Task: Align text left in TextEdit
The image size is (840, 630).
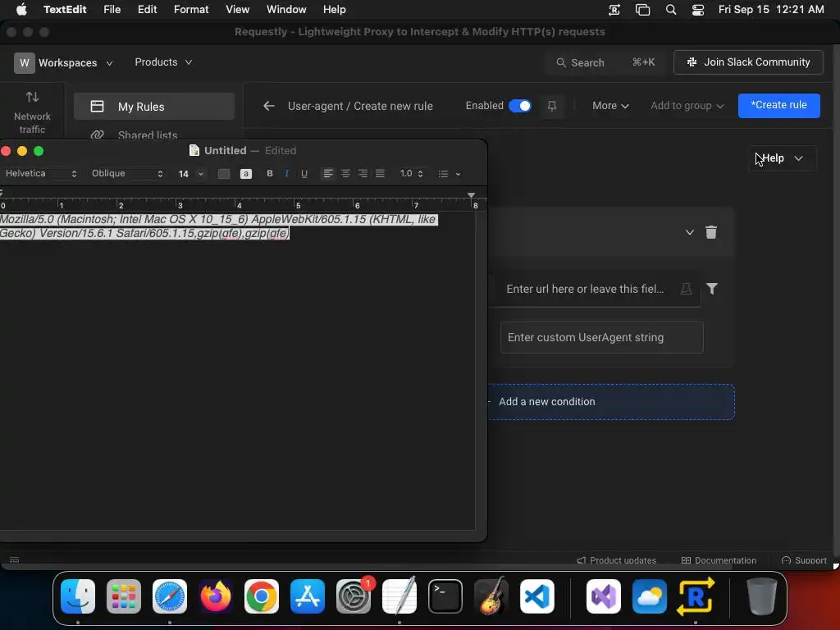Action: [328, 174]
